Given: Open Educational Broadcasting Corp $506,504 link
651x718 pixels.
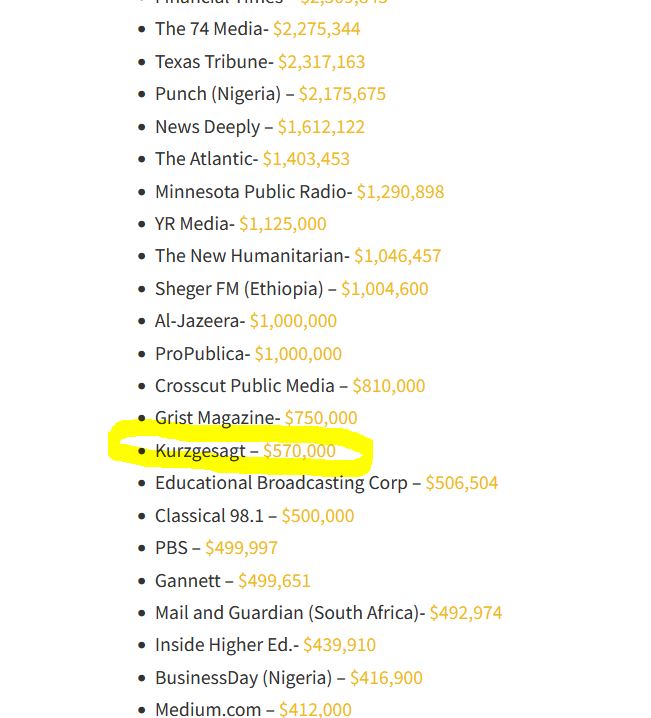Looking at the screenshot, I should tap(461, 483).
